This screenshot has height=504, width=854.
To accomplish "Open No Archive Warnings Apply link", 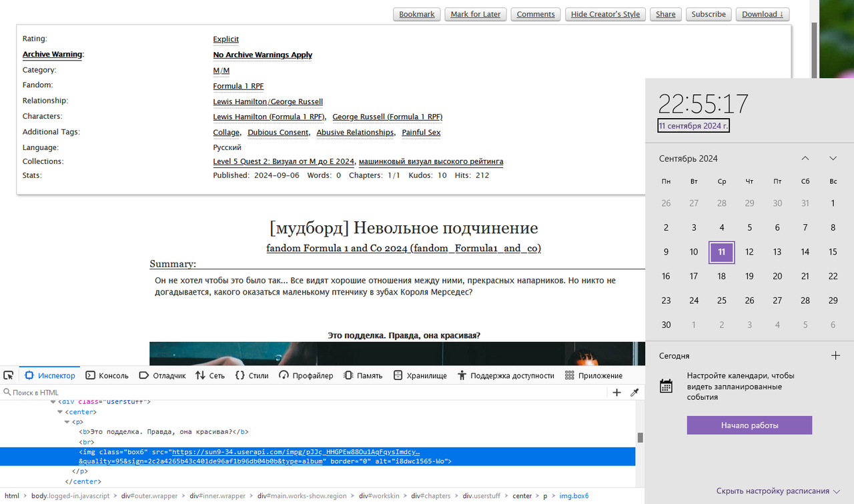I will coord(263,55).
